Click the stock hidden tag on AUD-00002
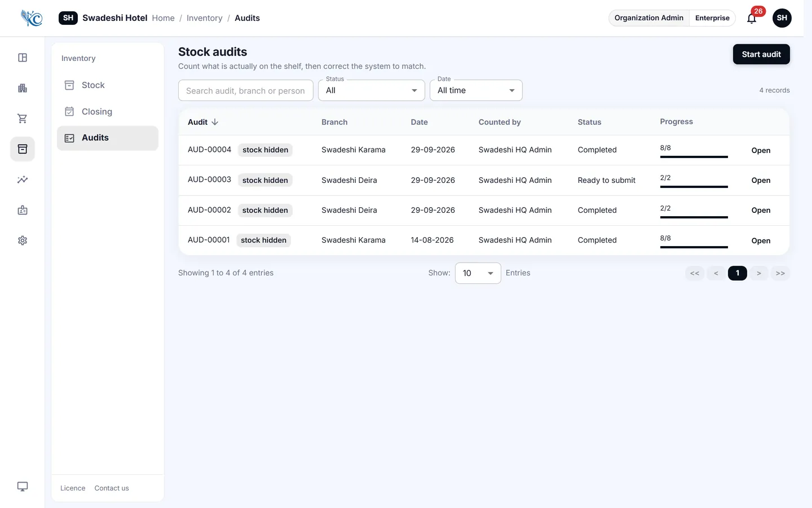 [265, 211]
